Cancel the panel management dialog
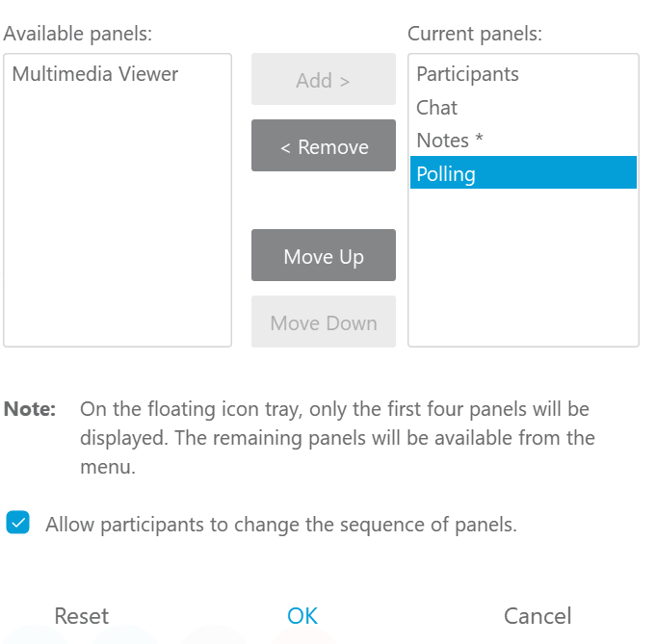The width and height of the screenshot is (656, 644). click(x=538, y=616)
